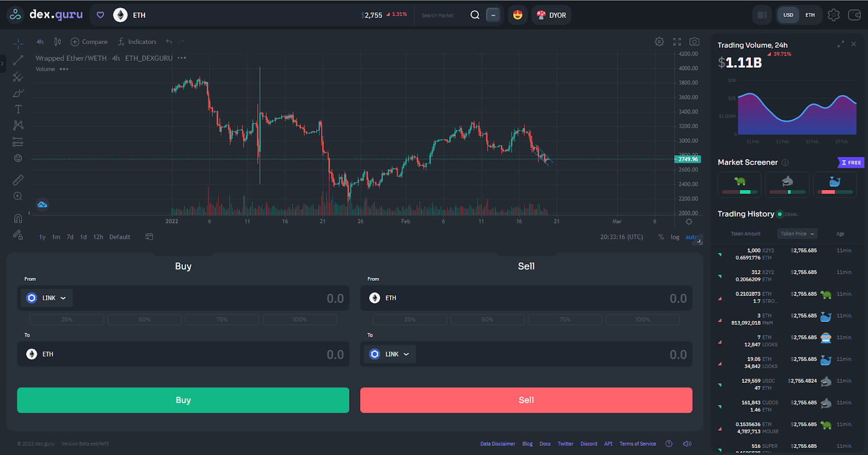This screenshot has height=455, width=868.
Task: Click the green Buy button
Action: (183, 400)
